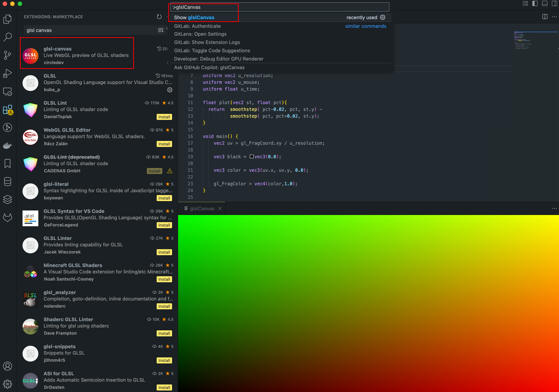
Task: Close the glslCanvas preview tab
Action: 220,208
